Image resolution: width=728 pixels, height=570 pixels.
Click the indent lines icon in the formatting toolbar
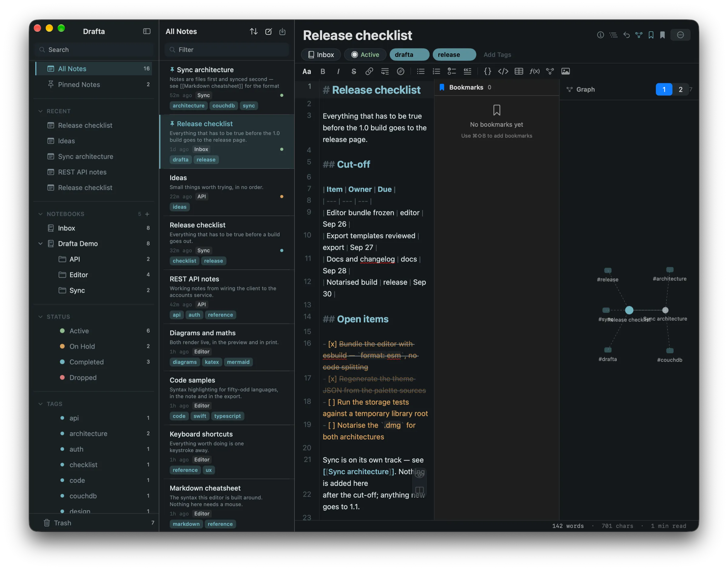[x=385, y=71]
